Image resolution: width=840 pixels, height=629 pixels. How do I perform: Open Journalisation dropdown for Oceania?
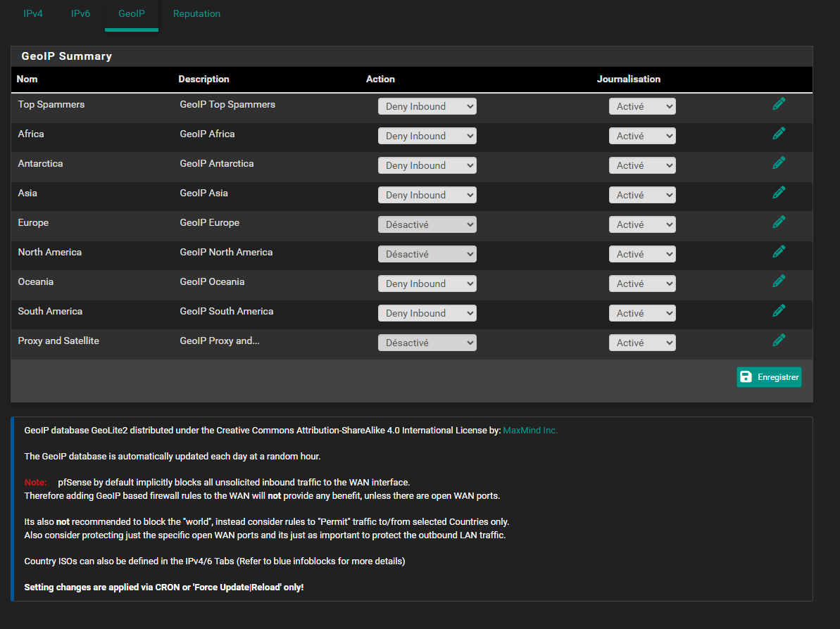(x=641, y=284)
